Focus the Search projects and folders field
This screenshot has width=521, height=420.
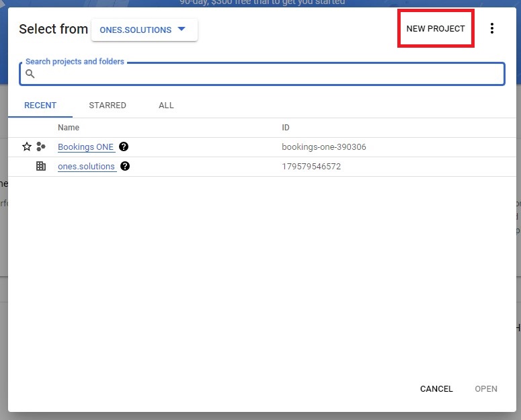pos(269,74)
